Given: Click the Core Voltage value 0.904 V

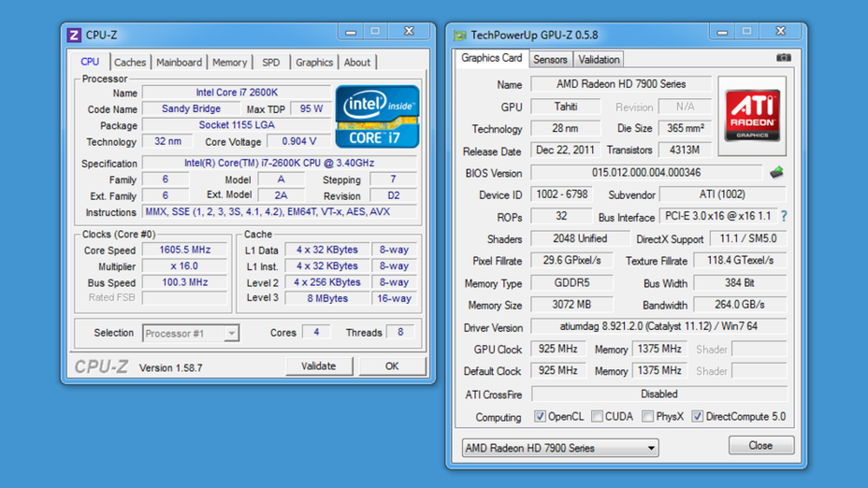Looking at the screenshot, I should 299,142.
